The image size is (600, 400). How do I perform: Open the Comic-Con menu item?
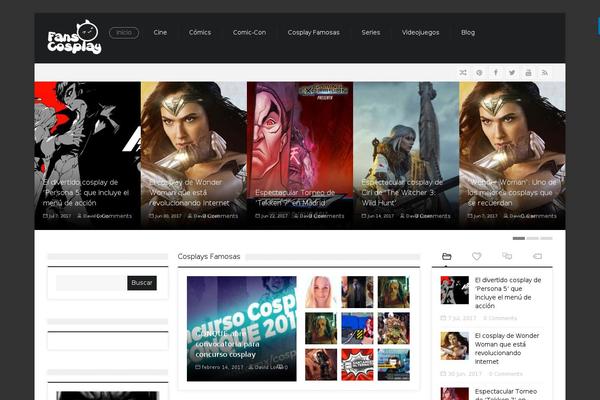pyautogui.click(x=249, y=33)
